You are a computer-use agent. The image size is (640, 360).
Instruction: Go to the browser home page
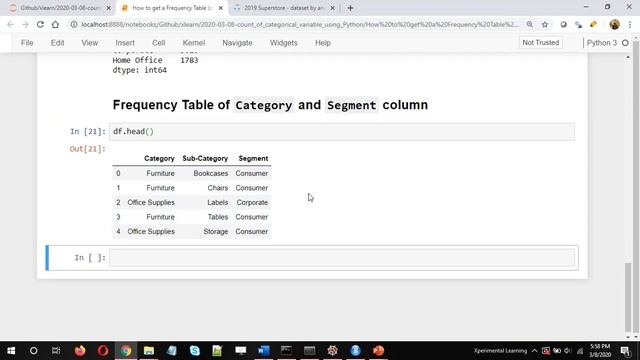(x=55, y=24)
